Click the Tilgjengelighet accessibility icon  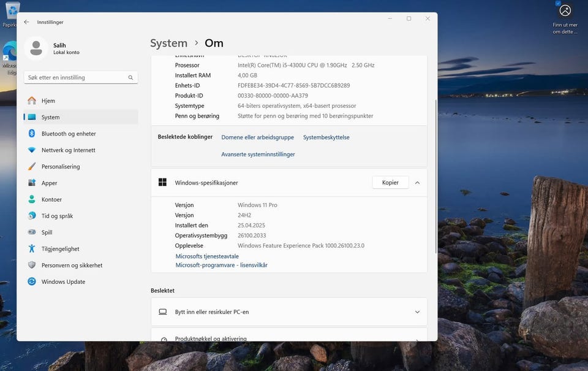click(32, 249)
